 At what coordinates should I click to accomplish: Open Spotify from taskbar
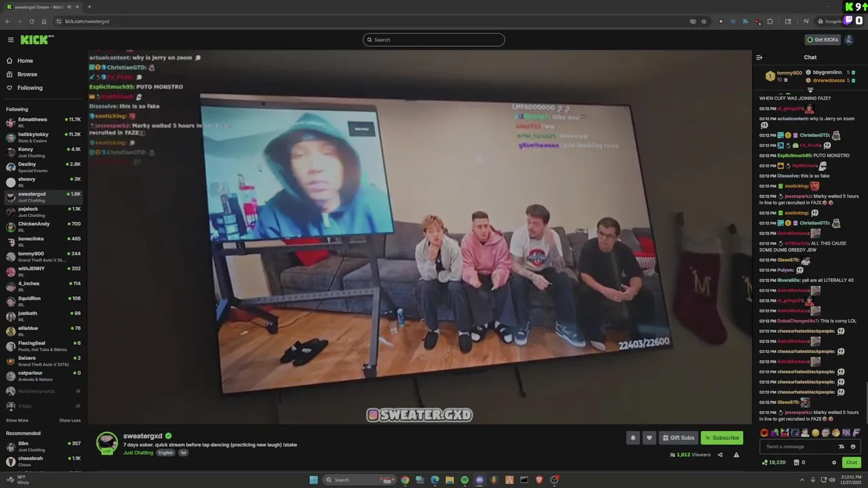(x=465, y=480)
